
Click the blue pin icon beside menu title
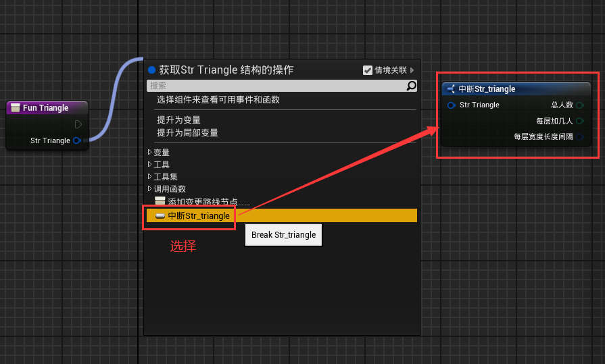click(x=151, y=70)
